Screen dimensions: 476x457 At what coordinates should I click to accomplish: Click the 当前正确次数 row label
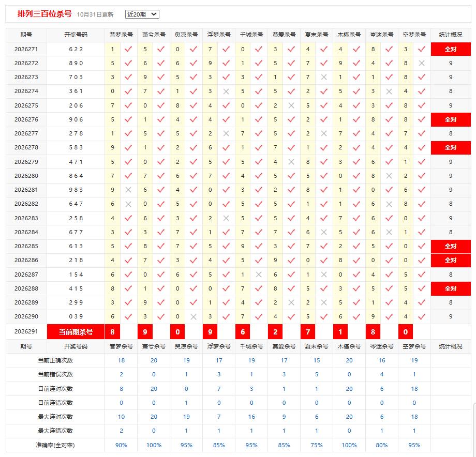(x=55, y=360)
